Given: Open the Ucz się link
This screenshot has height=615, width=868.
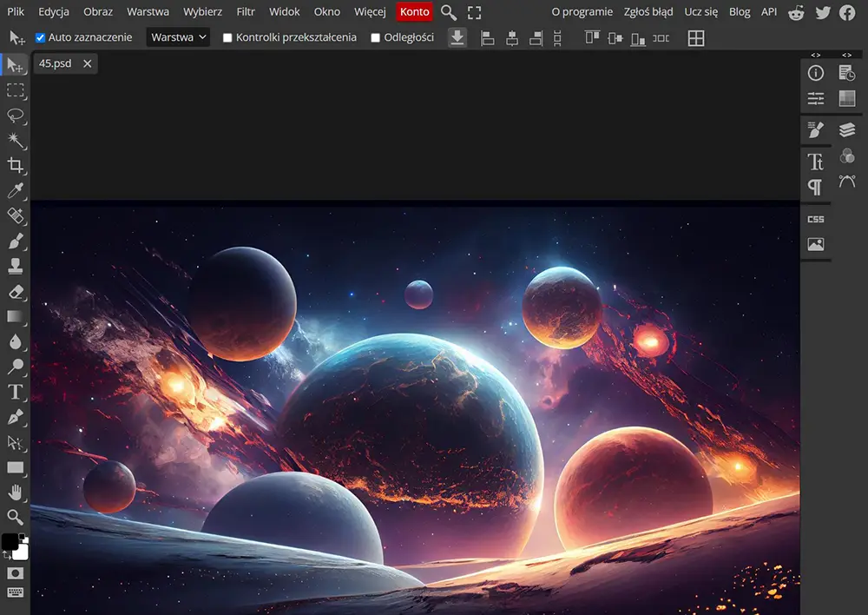Looking at the screenshot, I should [x=700, y=11].
